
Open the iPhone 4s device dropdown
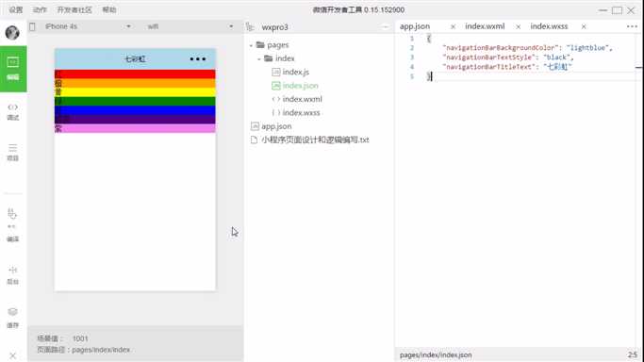coord(88,26)
